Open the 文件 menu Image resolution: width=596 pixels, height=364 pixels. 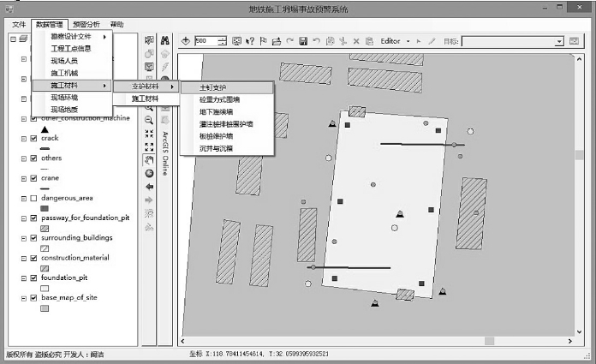[19, 24]
